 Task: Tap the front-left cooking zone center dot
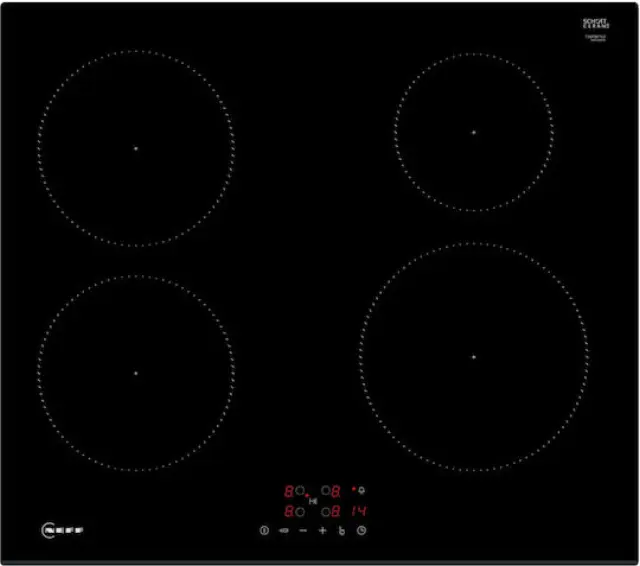[136, 373]
